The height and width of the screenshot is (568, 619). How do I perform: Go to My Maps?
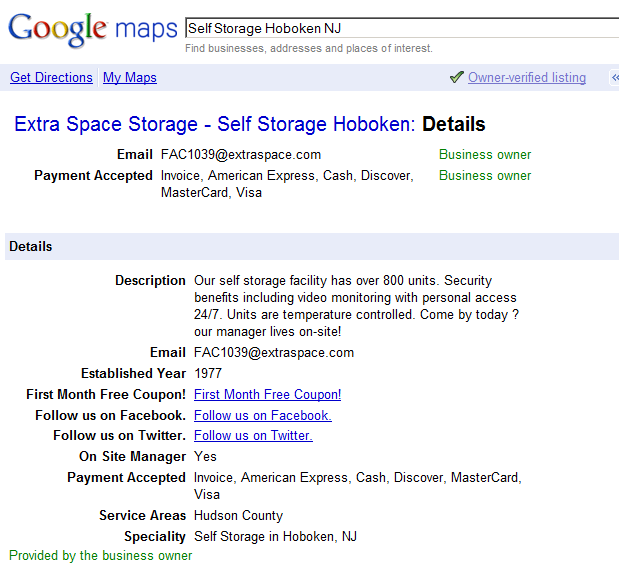[x=130, y=78]
